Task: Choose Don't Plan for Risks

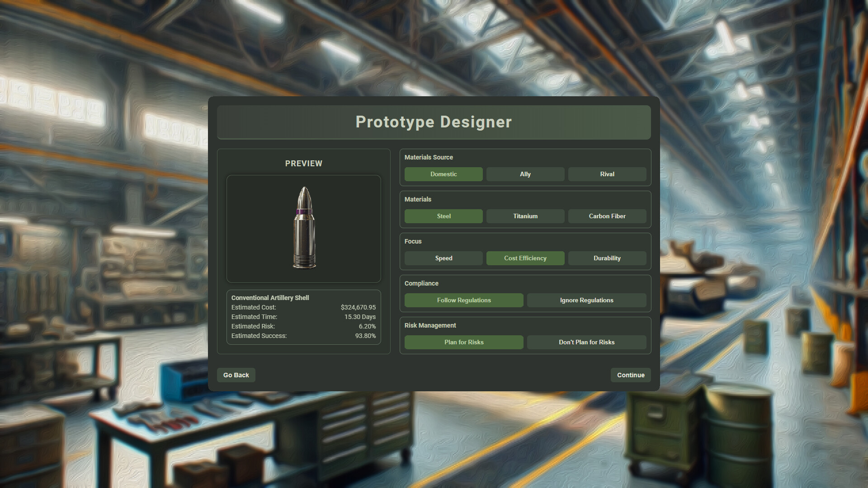Action: tap(586, 342)
